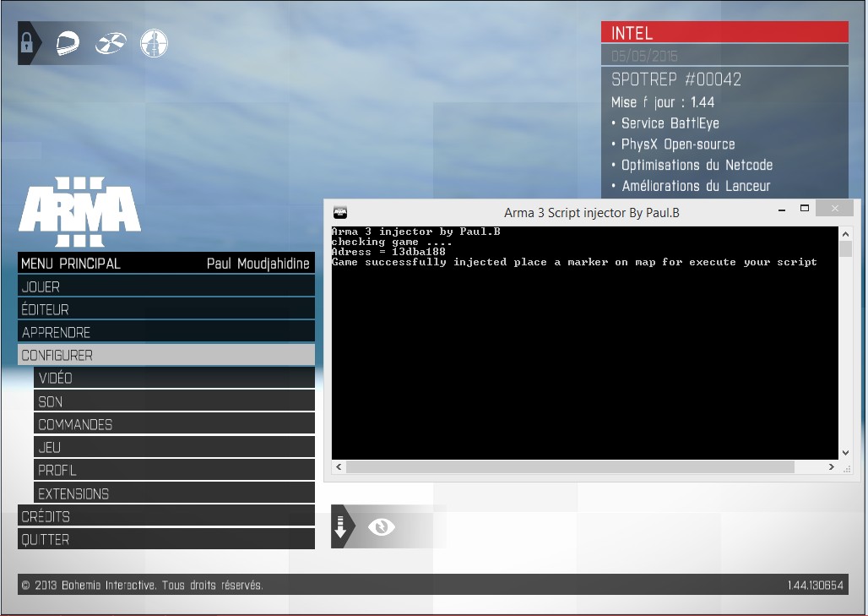Viewport: 868px width, 616px height.
Task: Click QUITTER to exit the game
Action: [166, 539]
